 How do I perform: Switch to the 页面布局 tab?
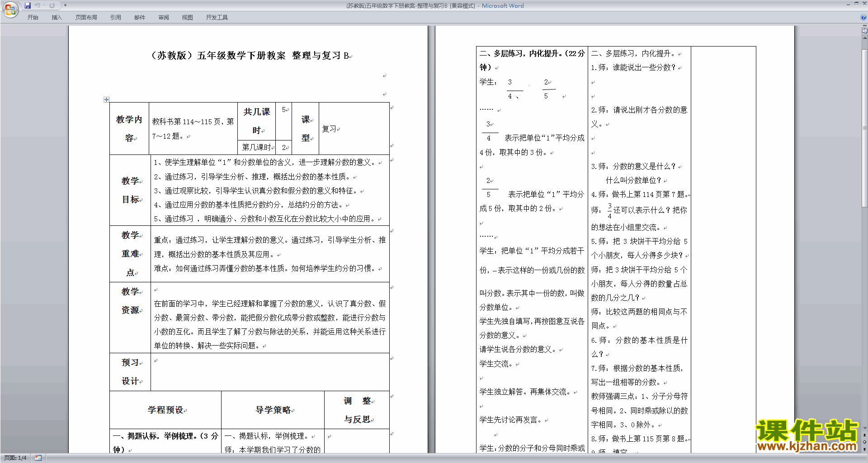tap(86, 18)
